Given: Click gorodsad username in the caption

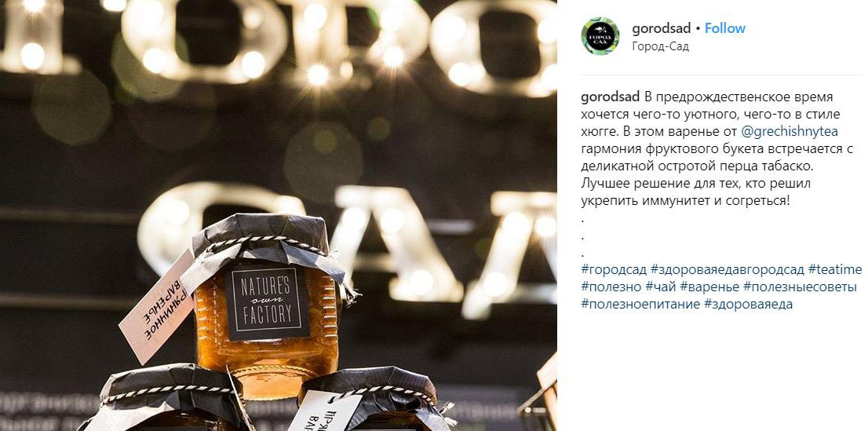Looking at the screenshot, I should pyautogui.click(x=610, y=97).
